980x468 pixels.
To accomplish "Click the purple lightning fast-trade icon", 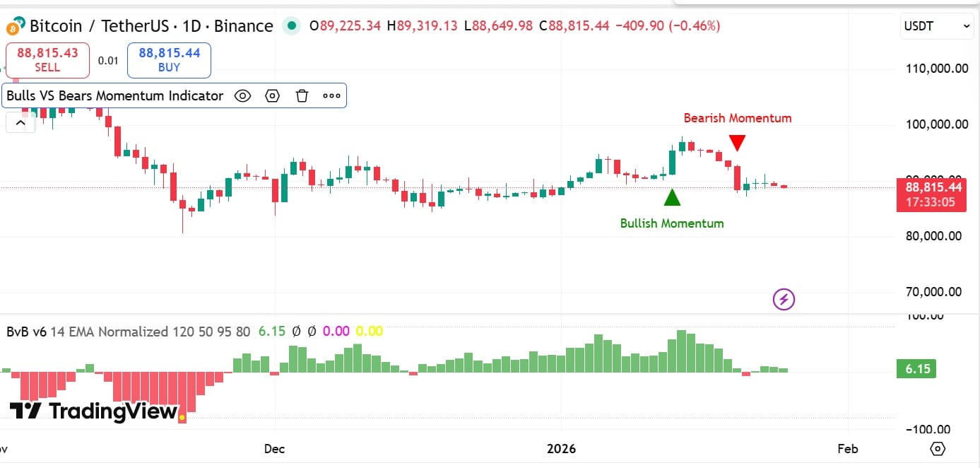I will point(784,299).
